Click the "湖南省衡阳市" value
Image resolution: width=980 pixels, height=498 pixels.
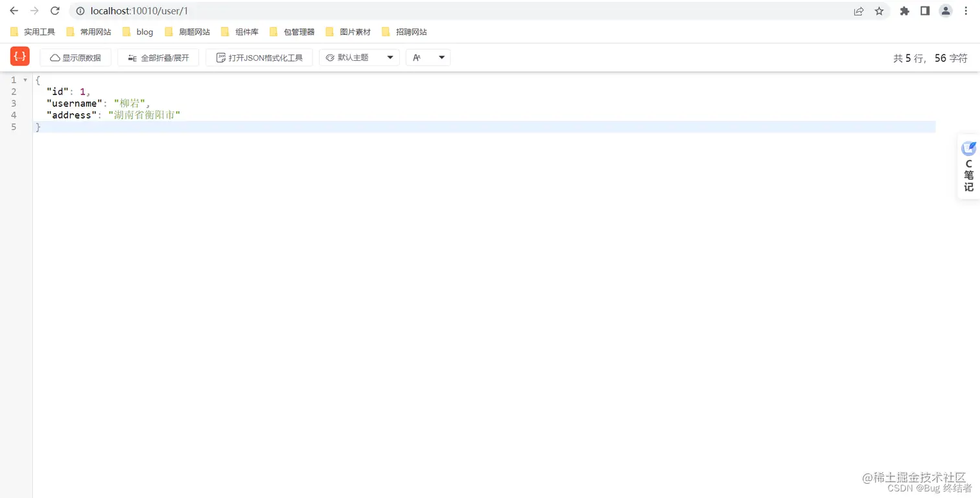144,115
